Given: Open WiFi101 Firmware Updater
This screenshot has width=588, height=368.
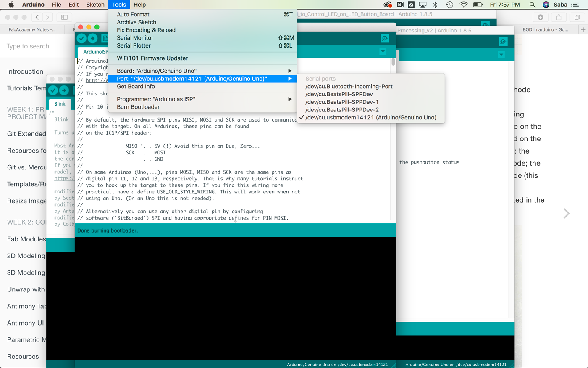Looking at the screenshot, I should pyautogui.click(x=202, y=58).
